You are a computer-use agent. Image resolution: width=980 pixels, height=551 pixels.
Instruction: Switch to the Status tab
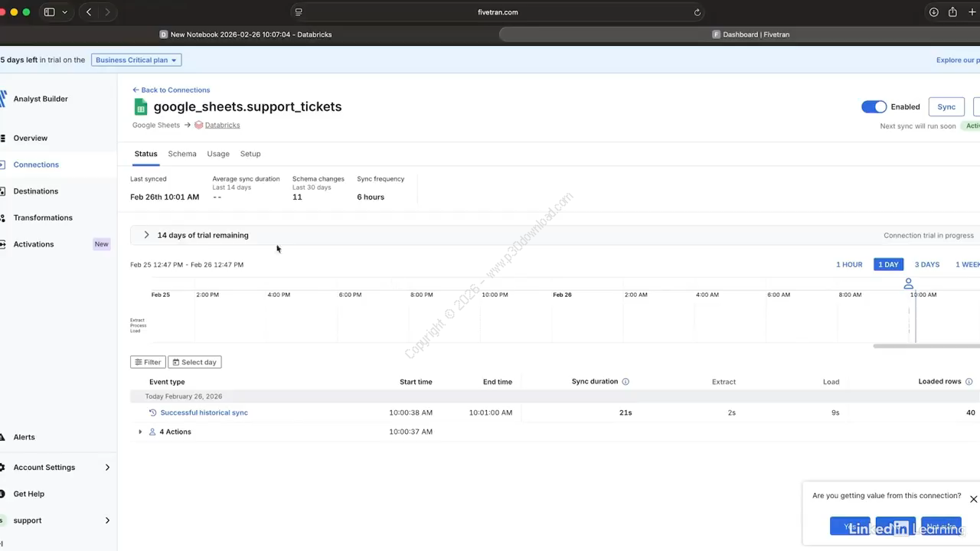145,154
